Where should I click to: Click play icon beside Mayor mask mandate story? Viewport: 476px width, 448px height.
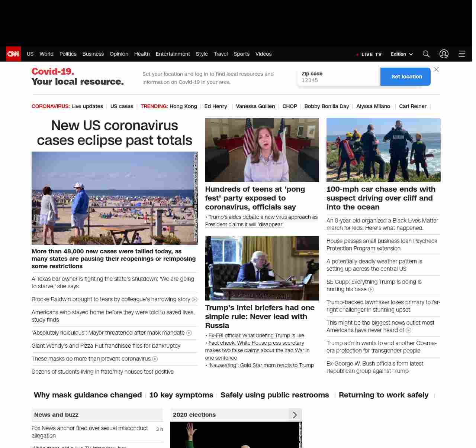tap(189, 333)
